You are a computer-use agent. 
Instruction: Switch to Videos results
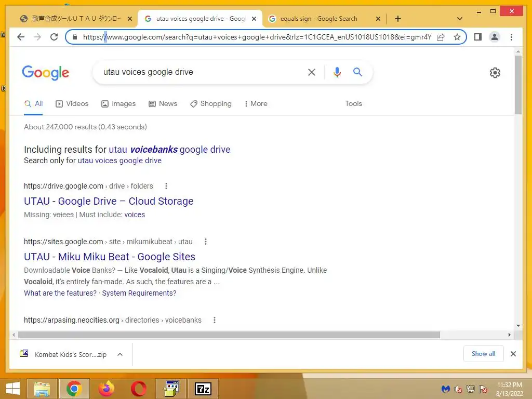click(x=72, y=103)
